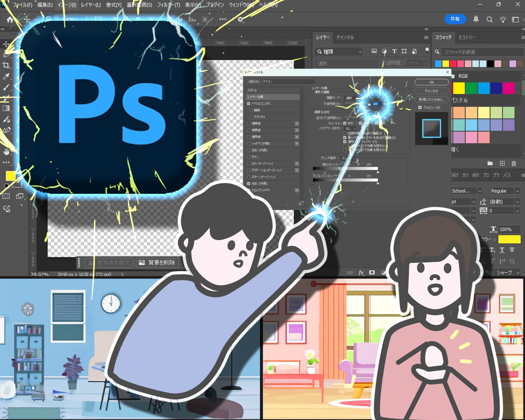Viewport: 525px width, 420px height.
Task: Click yellow カラー swatch in character panel
Action: click(x=509, y=239)
